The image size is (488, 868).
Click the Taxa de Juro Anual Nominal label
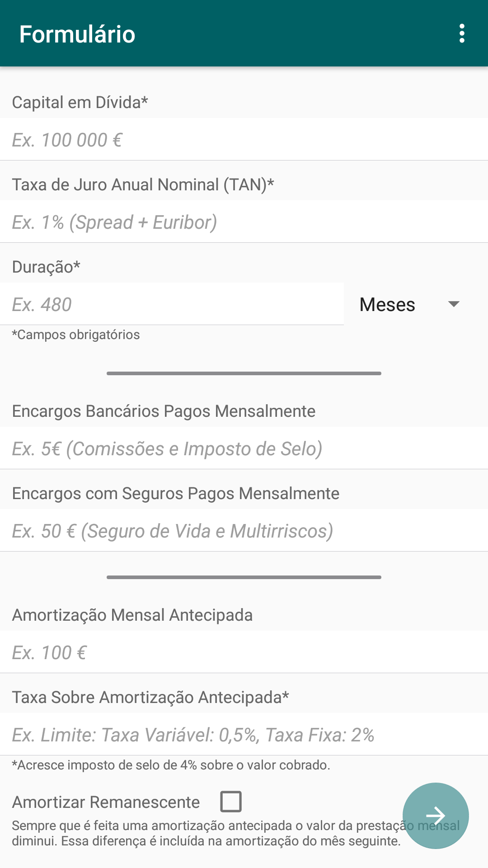[x=143, y=184]
